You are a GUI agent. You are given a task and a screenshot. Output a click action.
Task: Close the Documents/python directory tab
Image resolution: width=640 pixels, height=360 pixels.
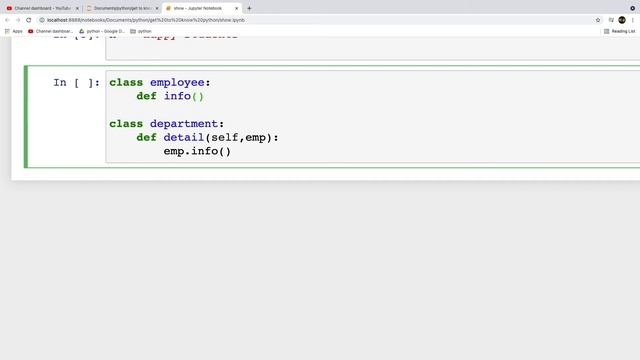(x=157, y=8)
